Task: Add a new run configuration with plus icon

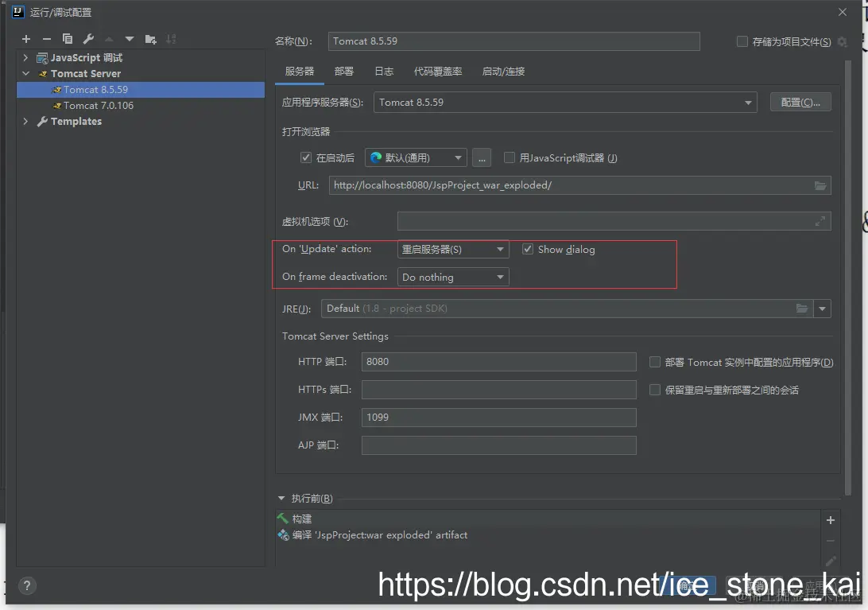Action: [26, 39]
